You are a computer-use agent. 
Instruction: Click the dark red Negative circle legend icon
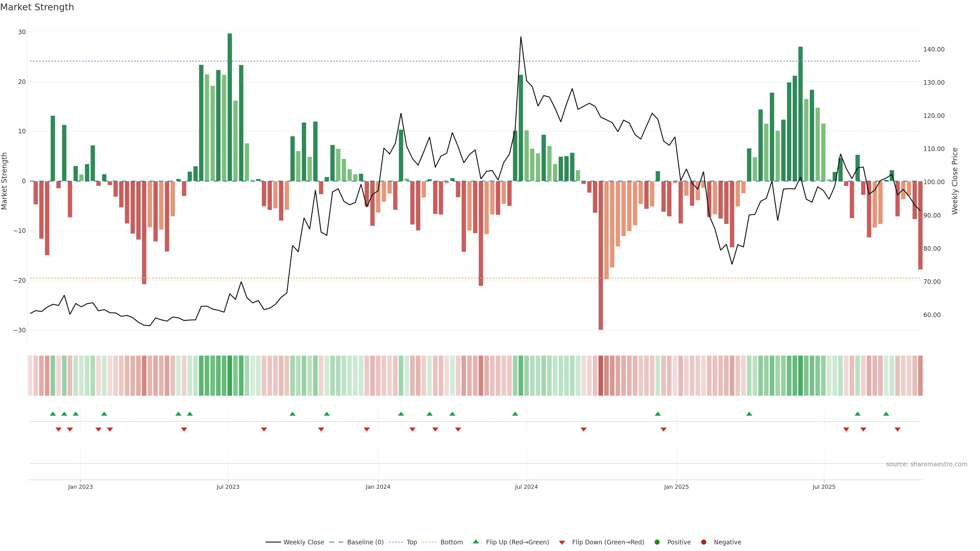(x=703, y=542)
